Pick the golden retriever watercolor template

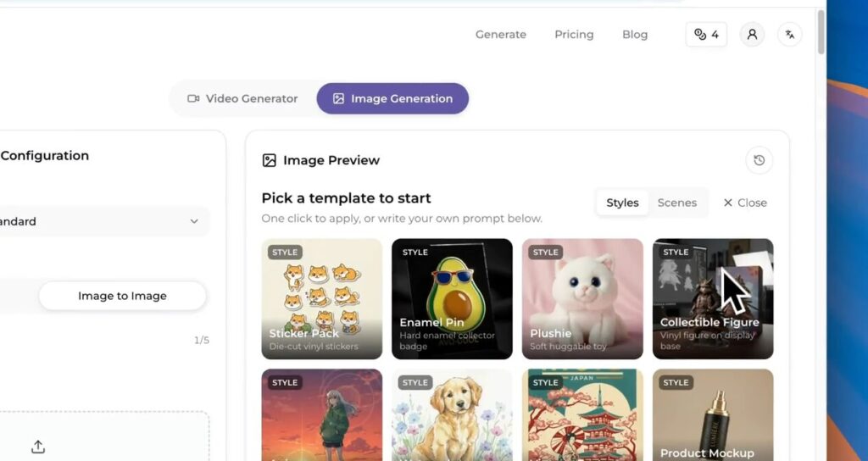click(453, 415)
